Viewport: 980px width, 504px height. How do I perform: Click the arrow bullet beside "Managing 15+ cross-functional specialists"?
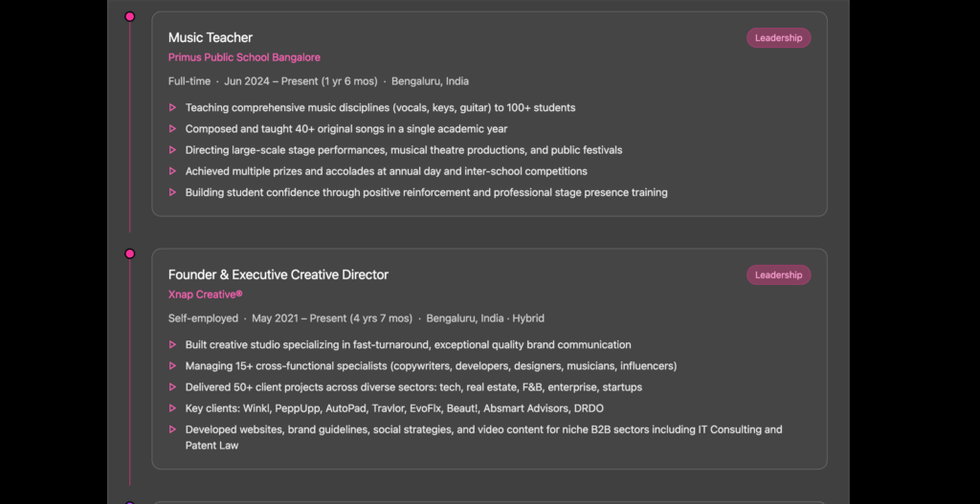tap(172, 366)
